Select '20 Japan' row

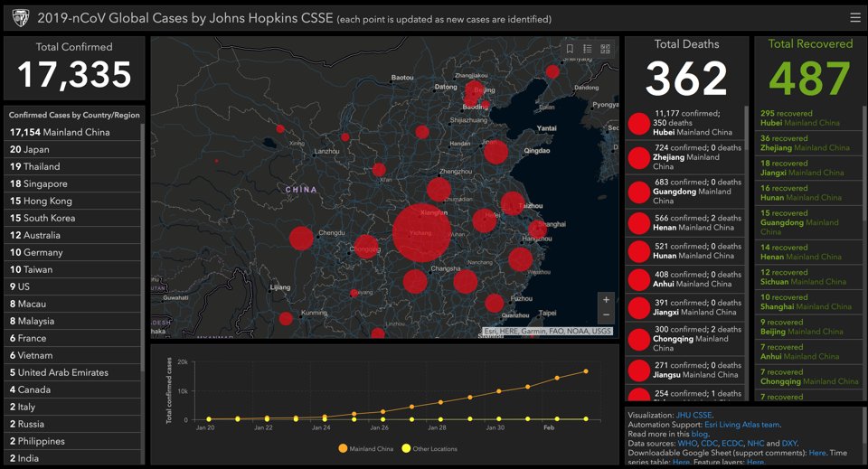(x=72, y=149)
